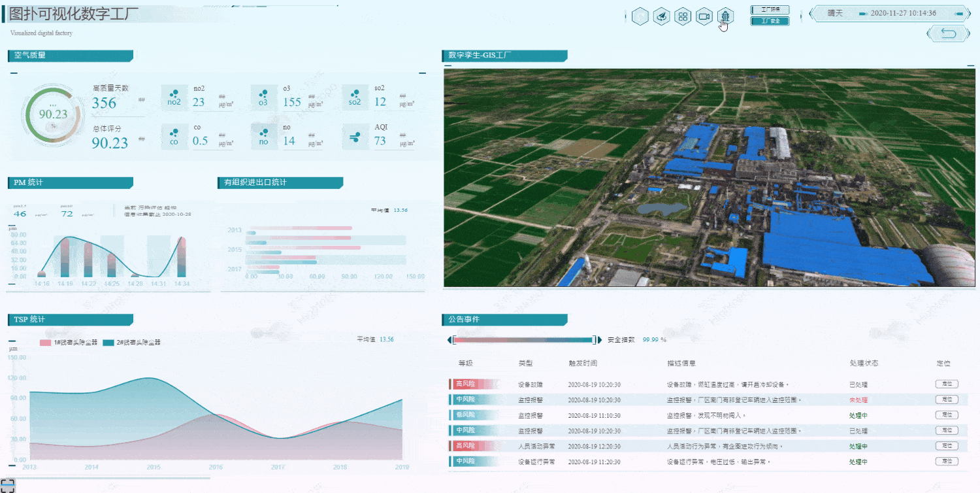Click the safety index gradient progress bar
This screenshot has width=980, height=493.
(x=523, y=340)
